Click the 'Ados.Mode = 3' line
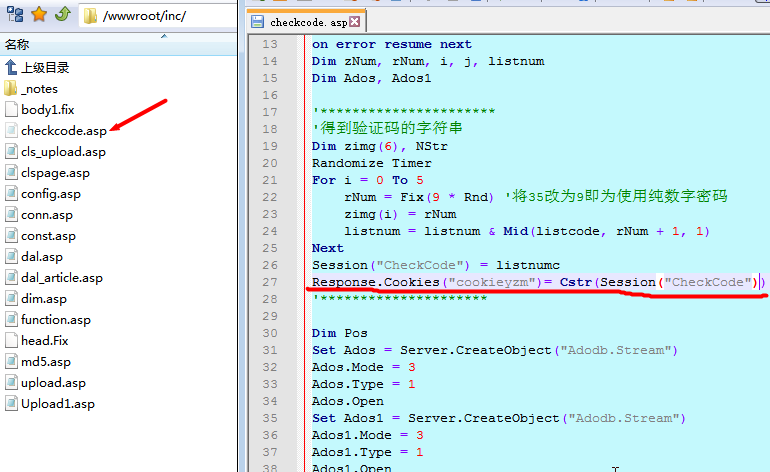Viewport: 770px width, 472px height. pyautogui.click(x=364, y=367)
